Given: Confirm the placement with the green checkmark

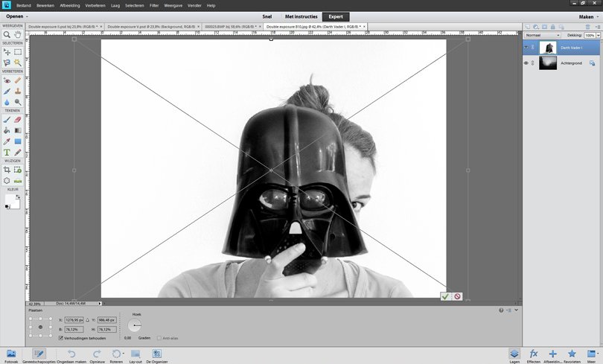Looking at the screenshot, I should click(x=445, y=296).
